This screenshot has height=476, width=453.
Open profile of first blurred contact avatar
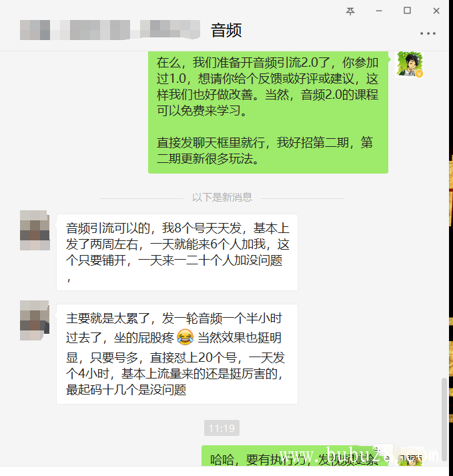[x=35, y=230]
